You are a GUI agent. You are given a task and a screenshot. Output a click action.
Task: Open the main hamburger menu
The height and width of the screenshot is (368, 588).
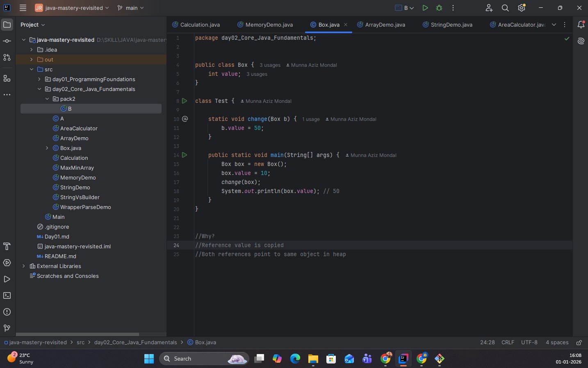(x=23, y=8)
